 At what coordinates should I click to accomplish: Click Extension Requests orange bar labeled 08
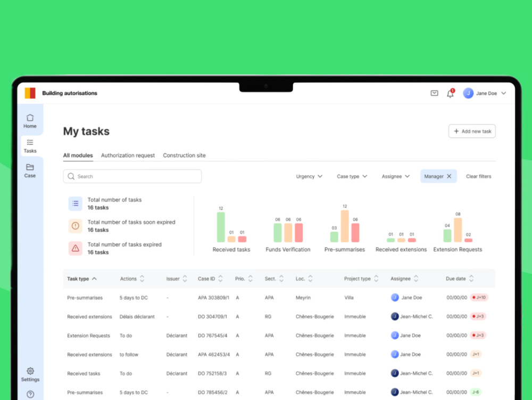pyautogui.click(x=458, y=230)
